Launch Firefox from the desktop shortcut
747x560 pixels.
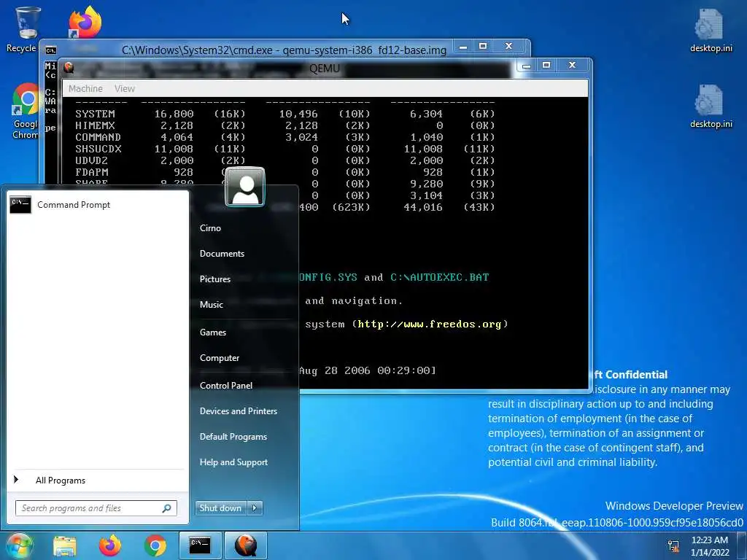85,22
